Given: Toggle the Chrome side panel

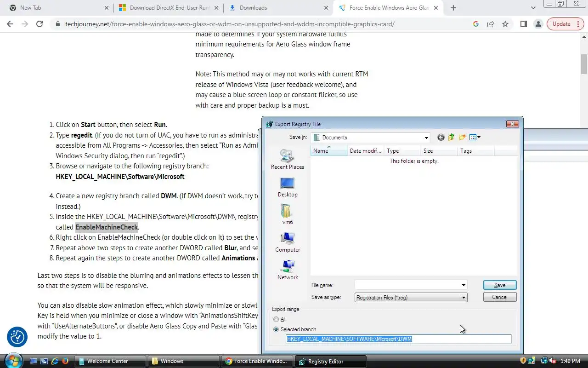Looking at the screenshot, I should (523, 24).
